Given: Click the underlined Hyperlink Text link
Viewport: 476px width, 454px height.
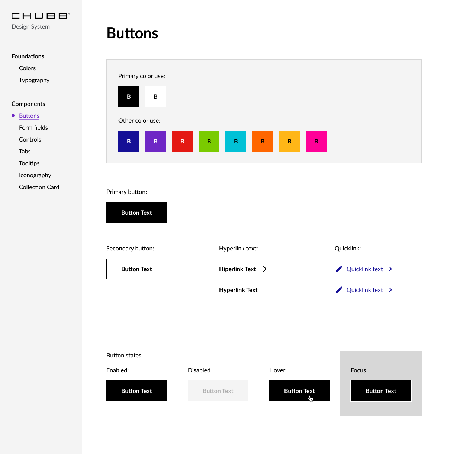Looking at the screenshot, I should tap(238, 290).
